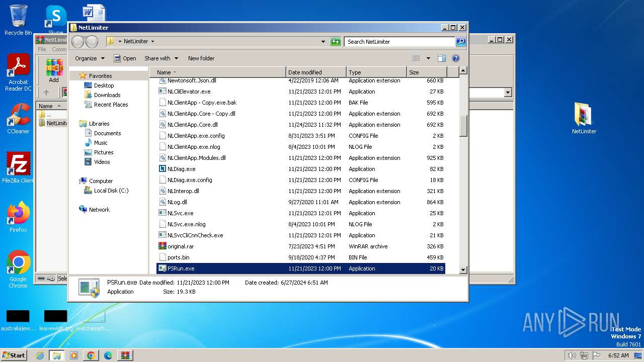The width and height of the screenshot is (644, 362).
Task: Select the NLDiag.exe file icon
Action: [x=162, y=169]
